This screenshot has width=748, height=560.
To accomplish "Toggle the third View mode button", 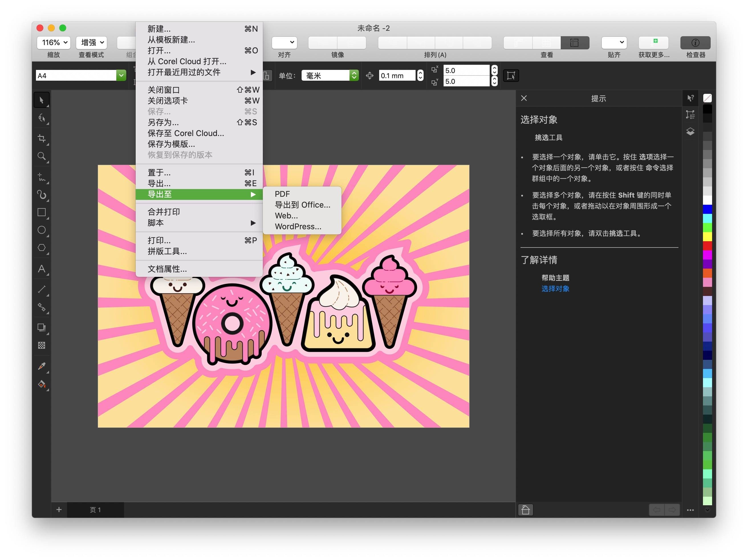I will [574, 42].
